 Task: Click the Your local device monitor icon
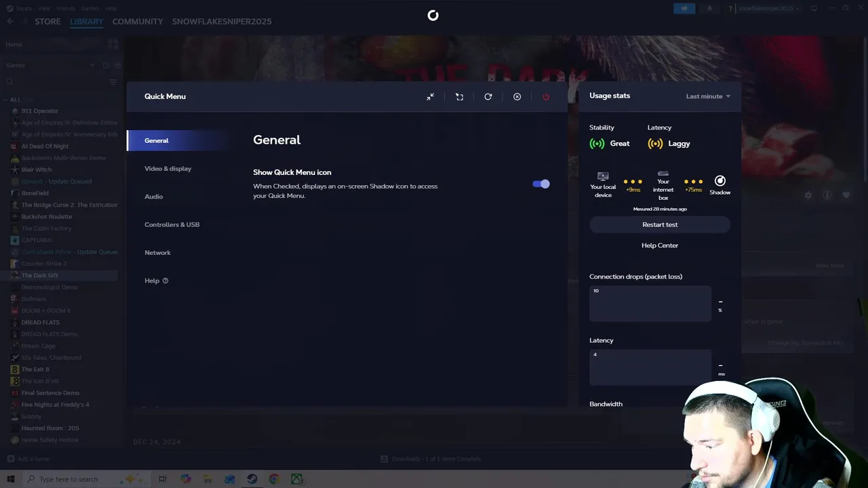[603, 176]
